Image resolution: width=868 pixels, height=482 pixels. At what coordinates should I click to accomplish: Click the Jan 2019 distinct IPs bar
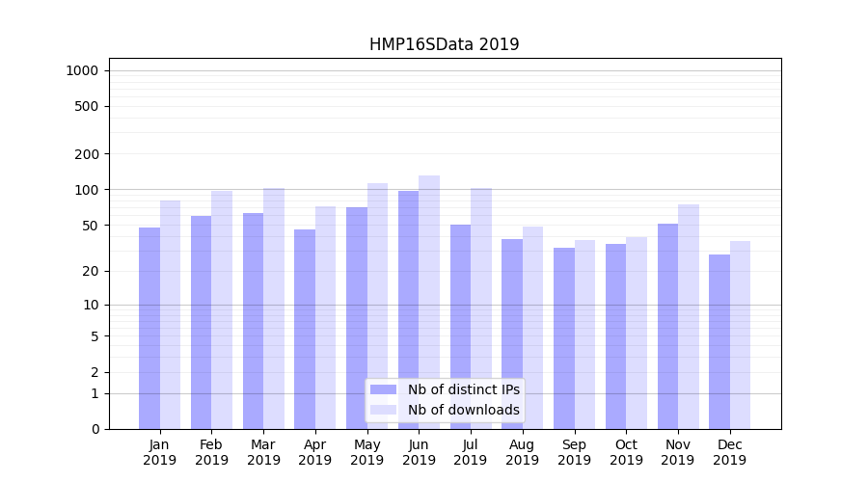click(149, 328)
